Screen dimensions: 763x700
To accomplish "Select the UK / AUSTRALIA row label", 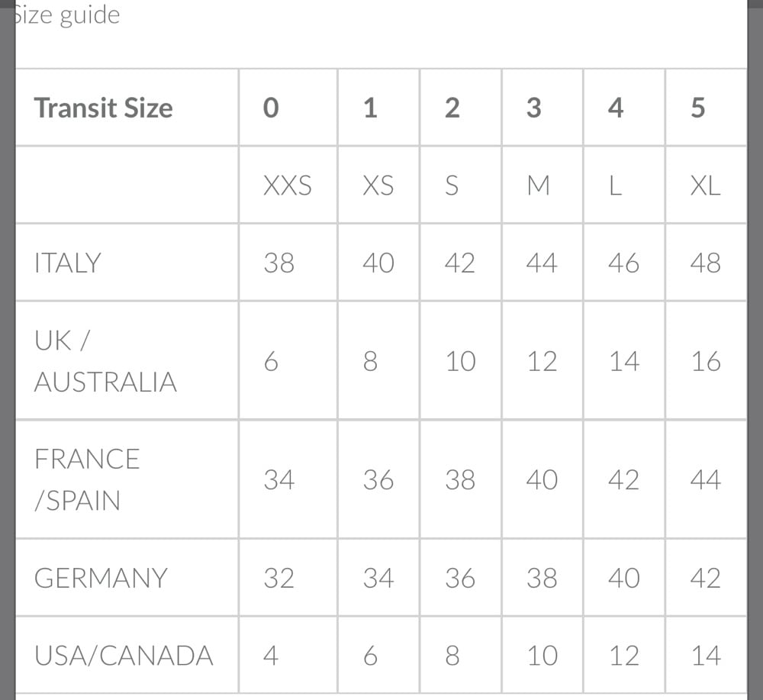I will point(105,361).
